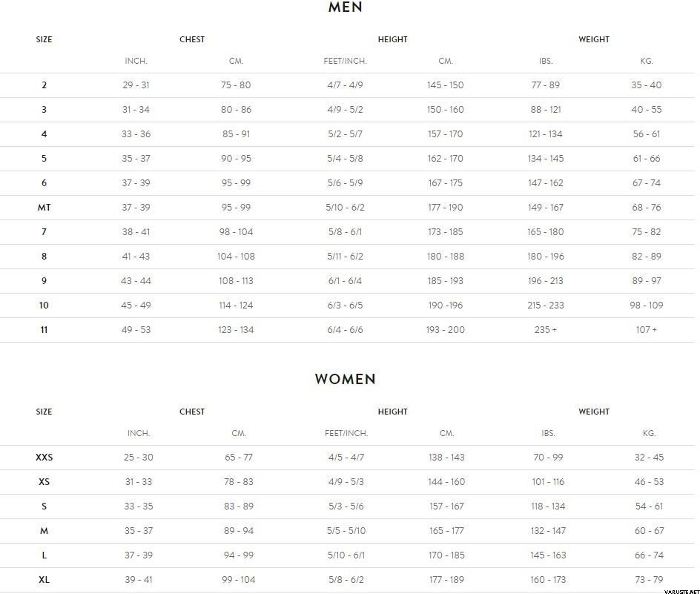Click women's XXS size label

tap(44, 458)
